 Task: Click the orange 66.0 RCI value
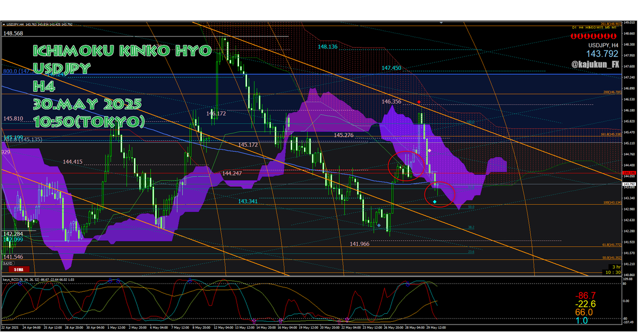(584, 312)
